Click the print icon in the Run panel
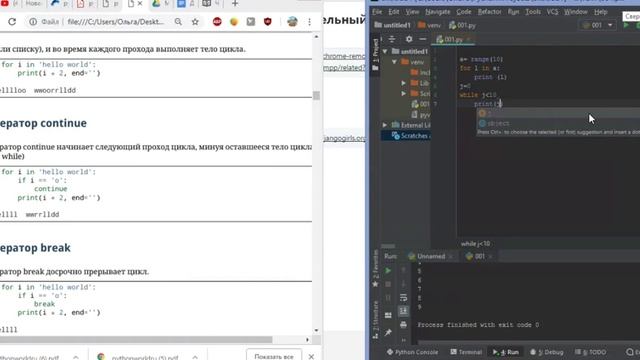The image size is (640, 360). click(x=403, y=325)
